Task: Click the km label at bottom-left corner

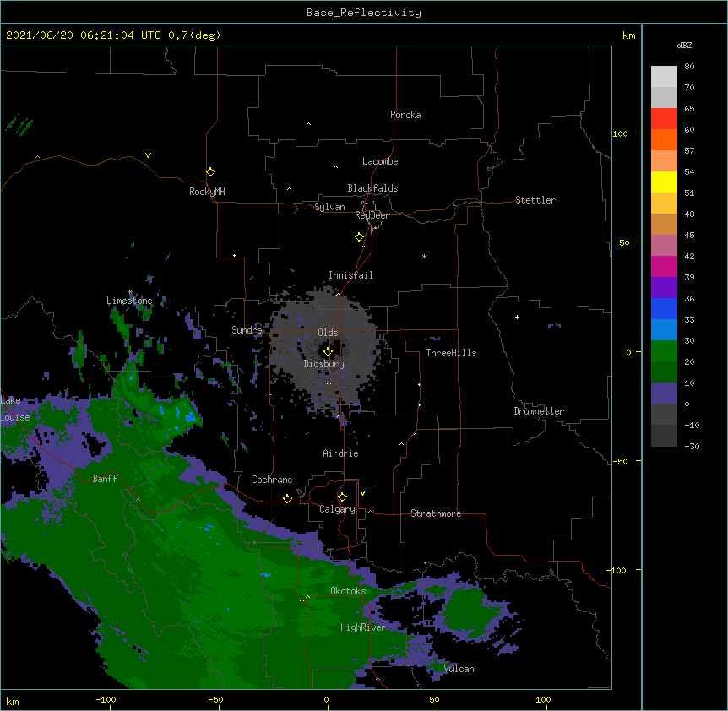Action: tap(13, 702)
